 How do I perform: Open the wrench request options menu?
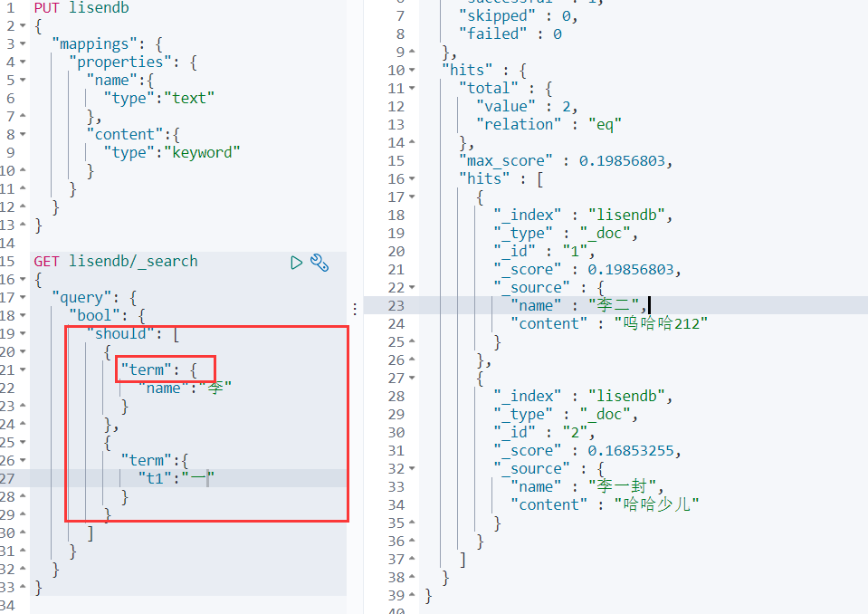tap(320, 263)
